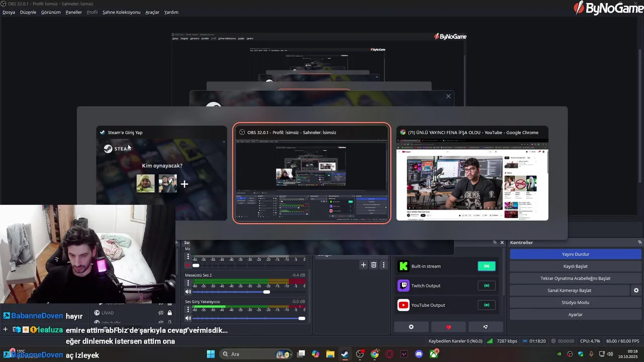The height and width of the screenshot is (362, 644).
Task: Open Opera browser from taskbar
Action: [x=389, y=354]
